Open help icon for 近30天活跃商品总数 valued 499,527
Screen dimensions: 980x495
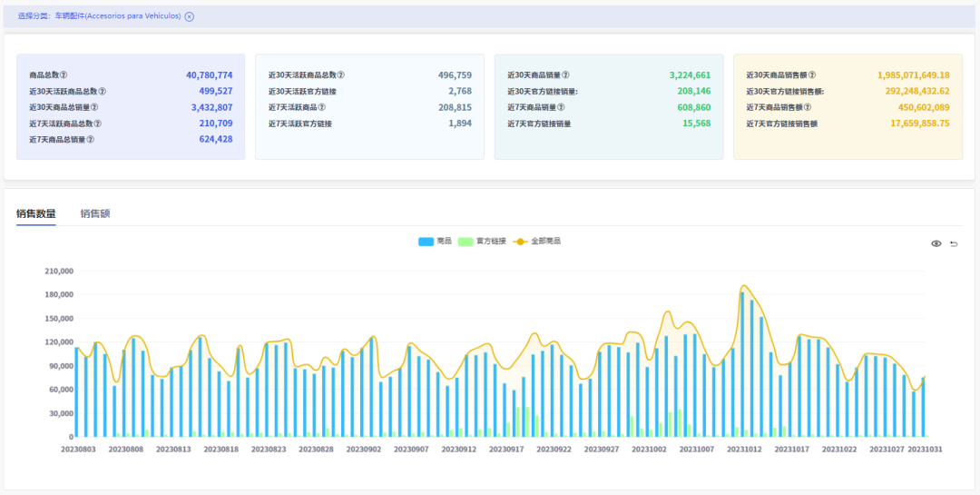pyautogui.click(x=103, y=92)
